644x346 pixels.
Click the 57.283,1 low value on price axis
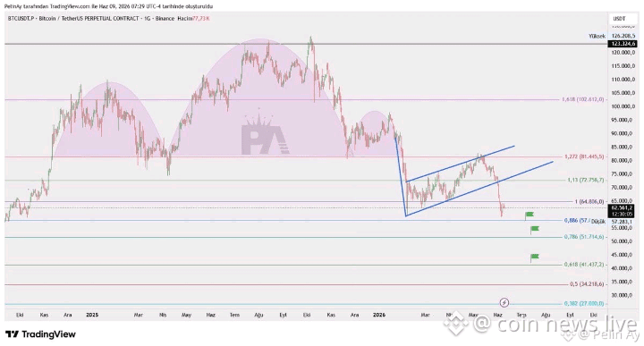(x=623, y=222)
